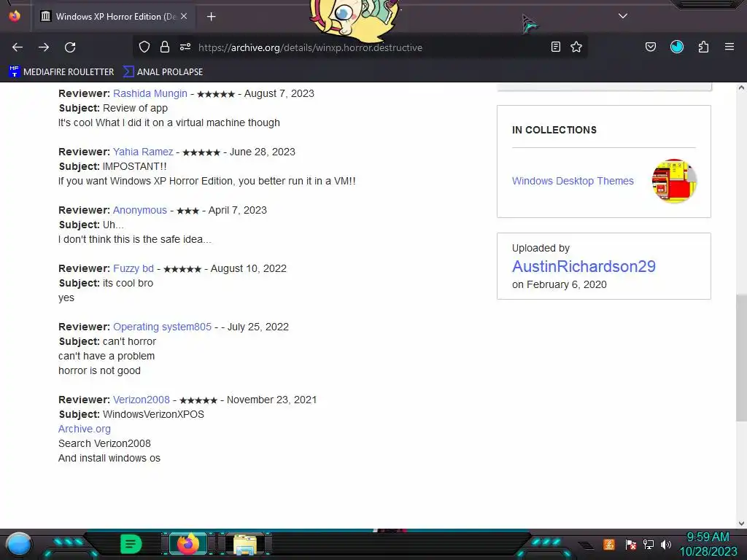Follow the Archive.org link in the review
Image resolution: width=747 pixels, height=560 pixels.
coord(85,429)
